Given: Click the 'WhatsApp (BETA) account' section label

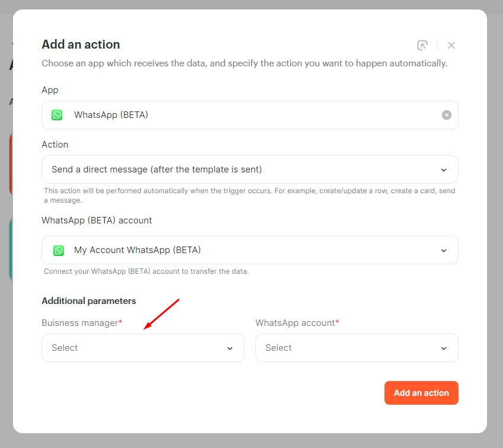Looking at the screenshot, I should pyautogui.click(x=97, y=220).
